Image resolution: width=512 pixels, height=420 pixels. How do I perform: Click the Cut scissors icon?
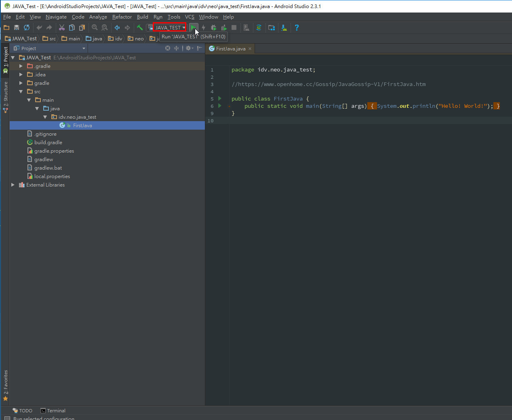click(x=62, y=27)
